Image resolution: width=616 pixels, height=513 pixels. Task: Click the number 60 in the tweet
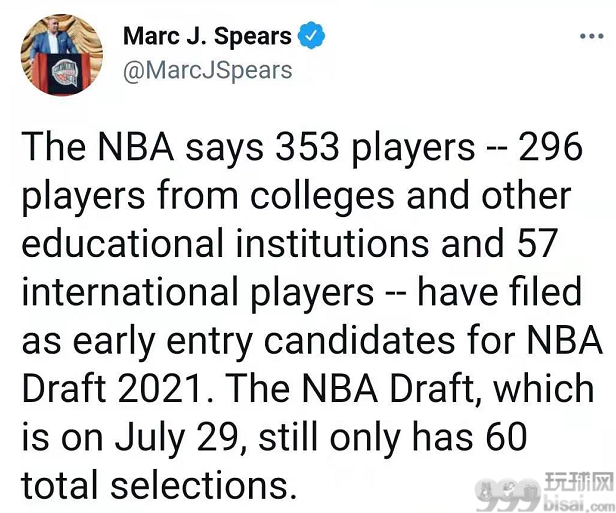pos(506,437)
